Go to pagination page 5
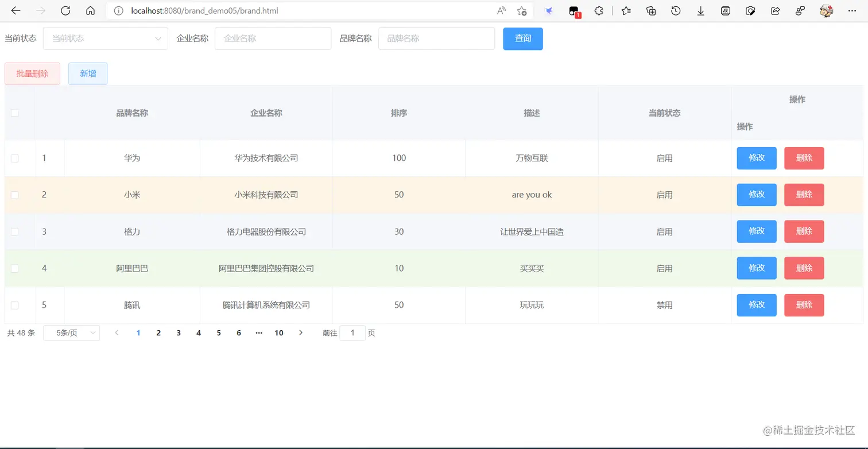The height and width of the screenshot is (449, 868). pos(219,333)
